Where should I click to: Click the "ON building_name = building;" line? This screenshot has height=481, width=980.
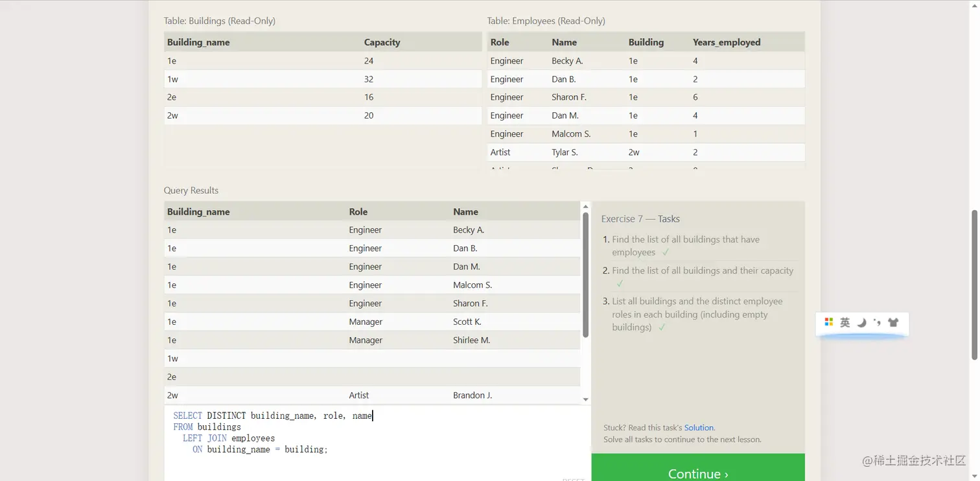tap(260, 449)
